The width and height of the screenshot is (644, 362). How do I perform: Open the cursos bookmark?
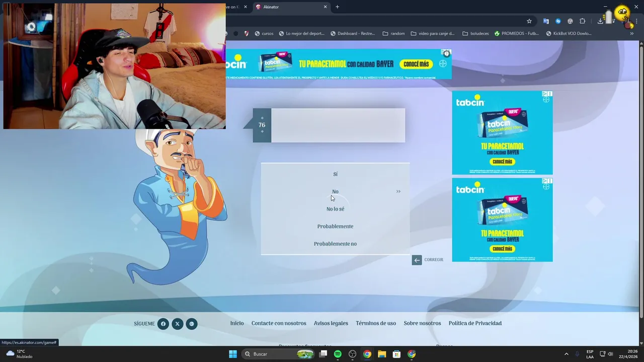264,34
